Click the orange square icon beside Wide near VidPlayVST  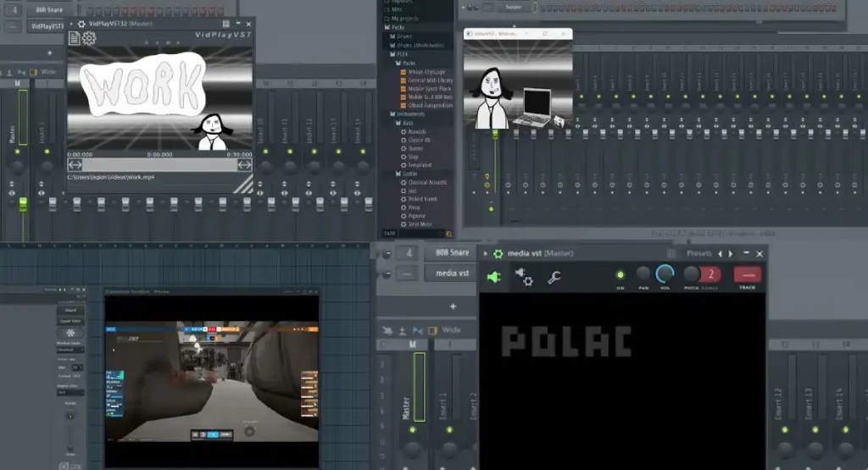tap(34, 72)
